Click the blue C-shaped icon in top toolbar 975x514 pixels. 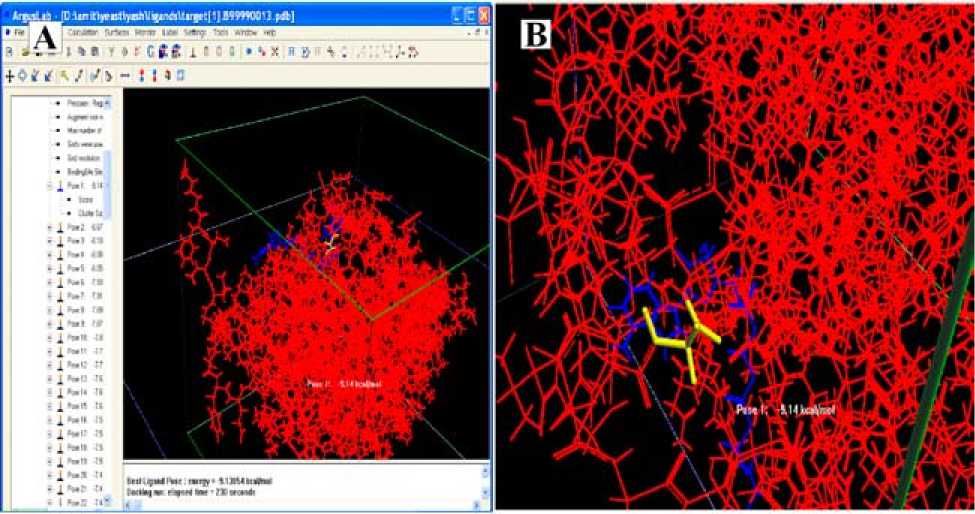point(150,53)
